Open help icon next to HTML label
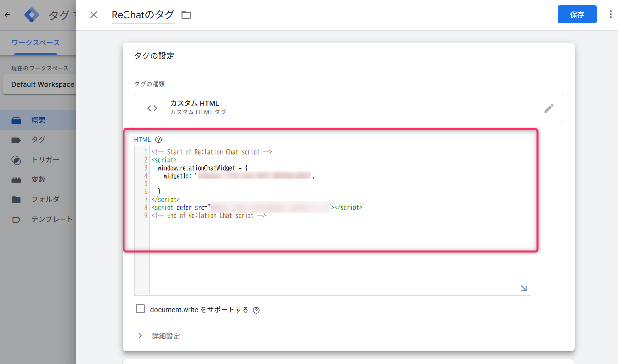The width and height of the screenshot is (618, 364). coord(159,140)
